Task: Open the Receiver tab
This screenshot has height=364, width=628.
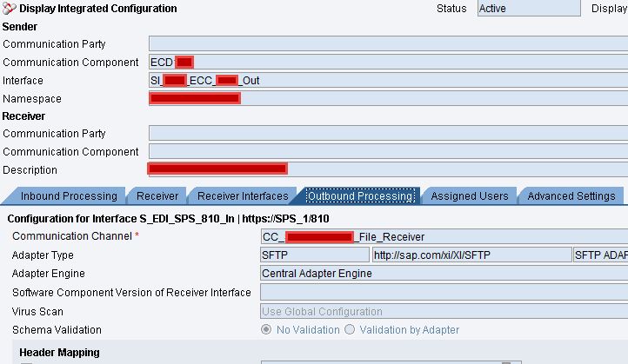Action: pyautogui.click(x=157, y=196)
